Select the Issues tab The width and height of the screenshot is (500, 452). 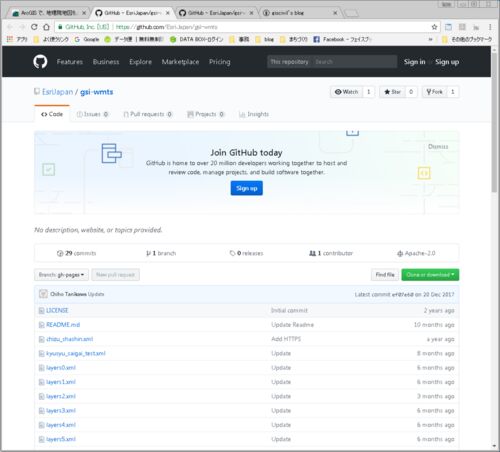[x=92, y=114]
